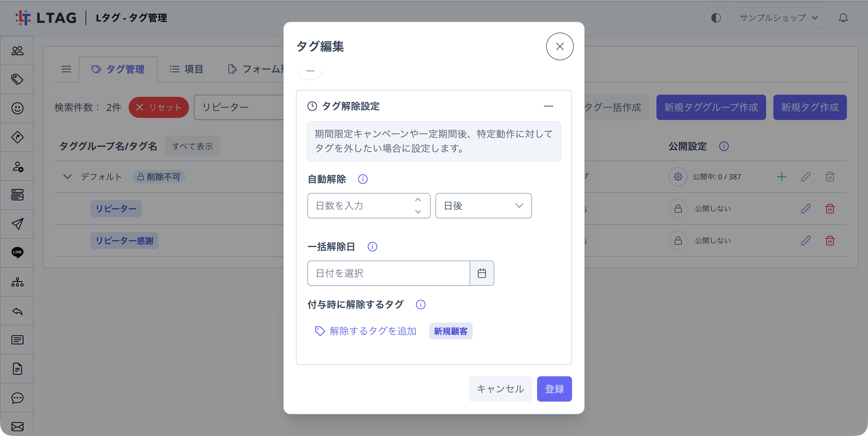868x436 pixels.
Task: Increase the 日数 stepper value
Action: pyautogui.click(x=418, y=200)
